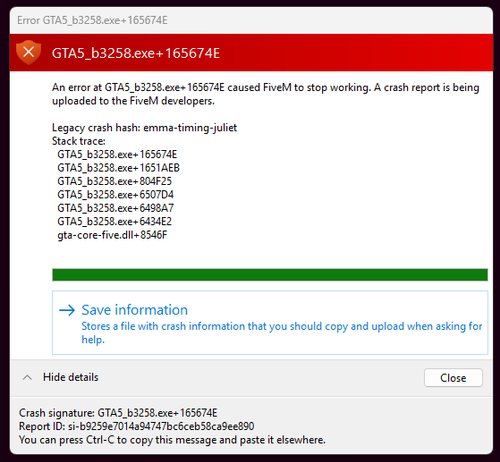Screen dimensions: 500x462
Task: Select stack trace line GTA5_b3258.exe+6498A7
Action: pos(115,208)
